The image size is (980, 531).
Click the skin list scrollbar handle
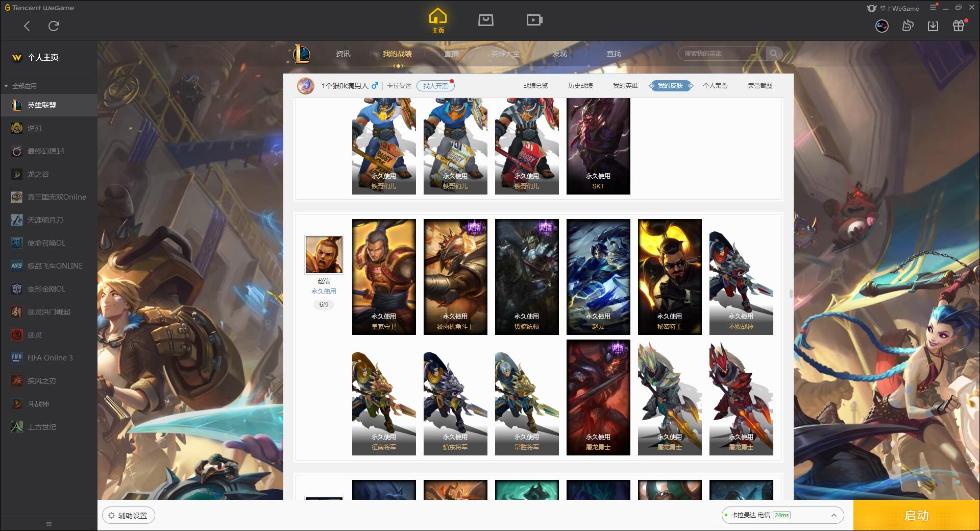[791, 294]
